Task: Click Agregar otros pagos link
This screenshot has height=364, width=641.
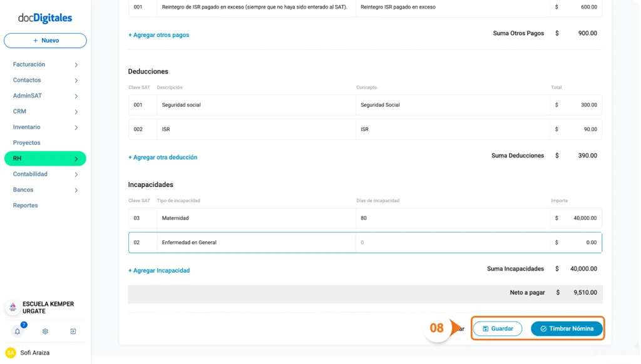Action: pyautogui.click(x=158, y=35)
